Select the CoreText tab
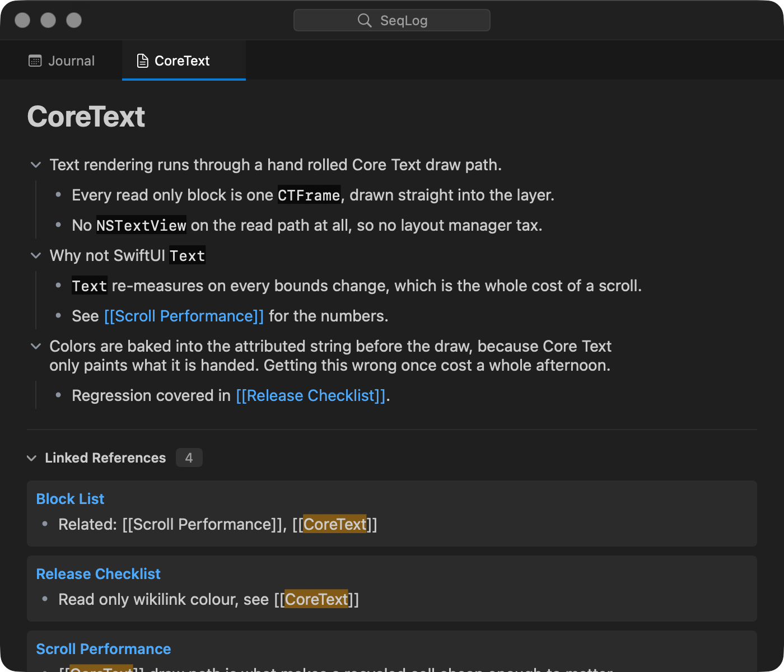The image size is (784, 672). click(x=184, y=60)
